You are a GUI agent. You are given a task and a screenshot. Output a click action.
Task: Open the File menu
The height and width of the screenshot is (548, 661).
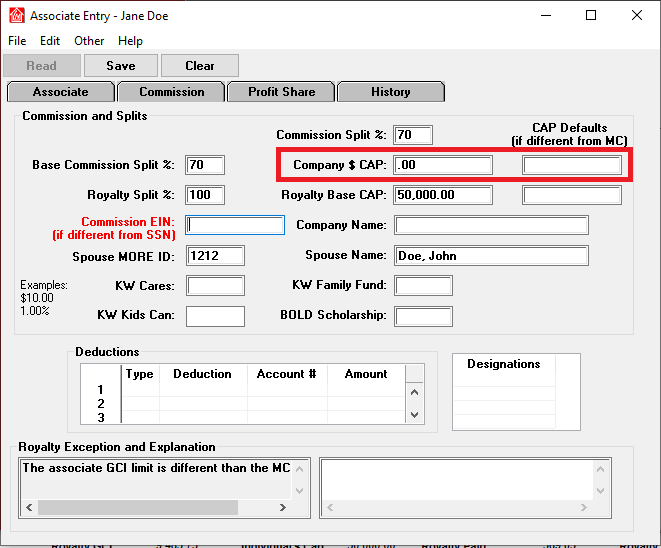(x=17, y=41)
